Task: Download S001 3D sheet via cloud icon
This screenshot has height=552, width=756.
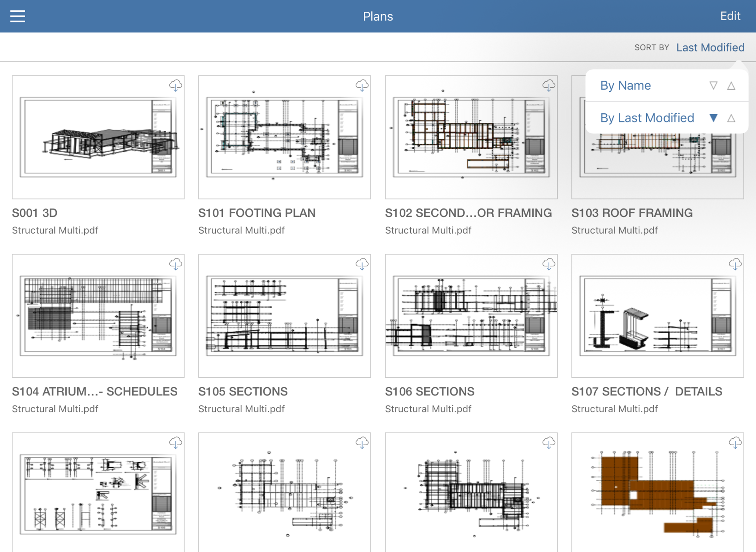Action: [x=176, y=85]
